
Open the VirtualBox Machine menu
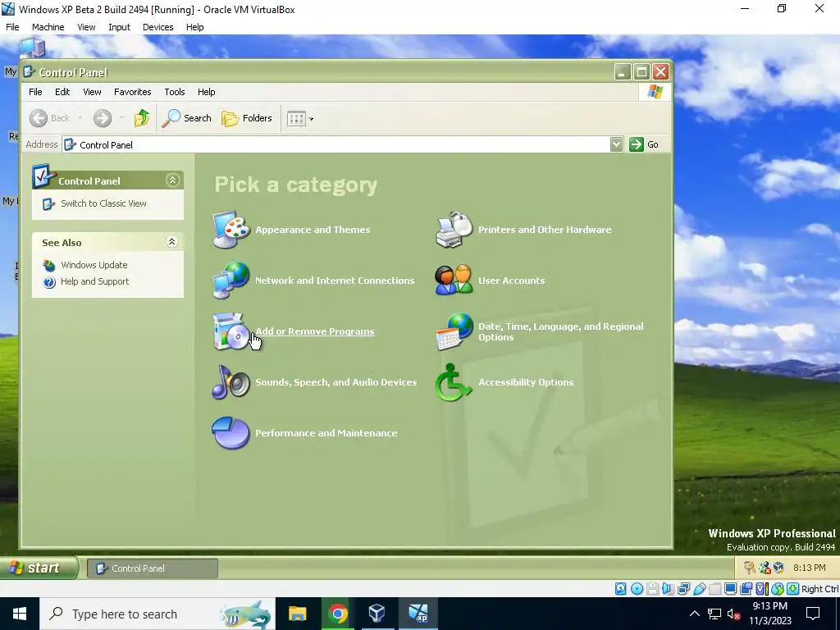click(x=48, y=27)
